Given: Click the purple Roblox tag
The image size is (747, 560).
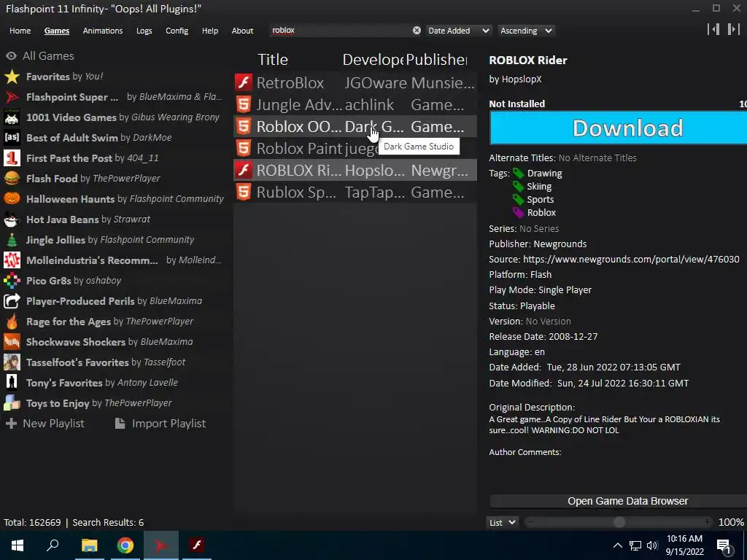Looking at the screenshot, I should click(541, 212).
